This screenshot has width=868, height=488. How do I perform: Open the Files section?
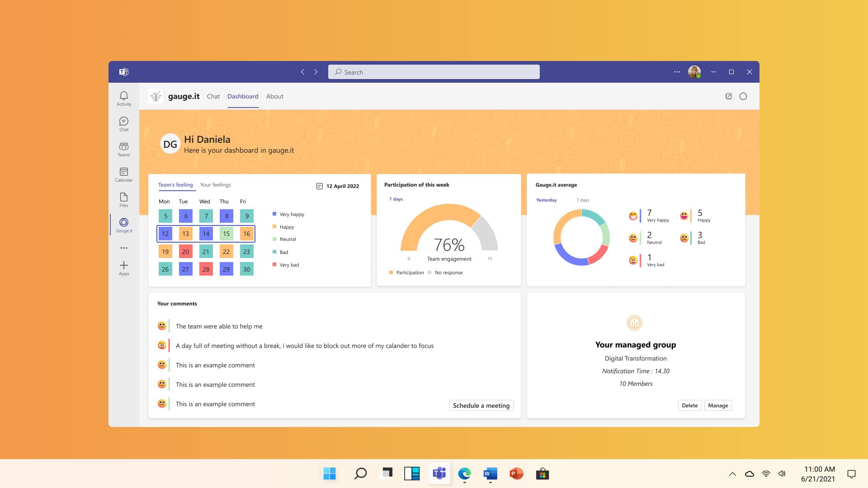[123, 199]
